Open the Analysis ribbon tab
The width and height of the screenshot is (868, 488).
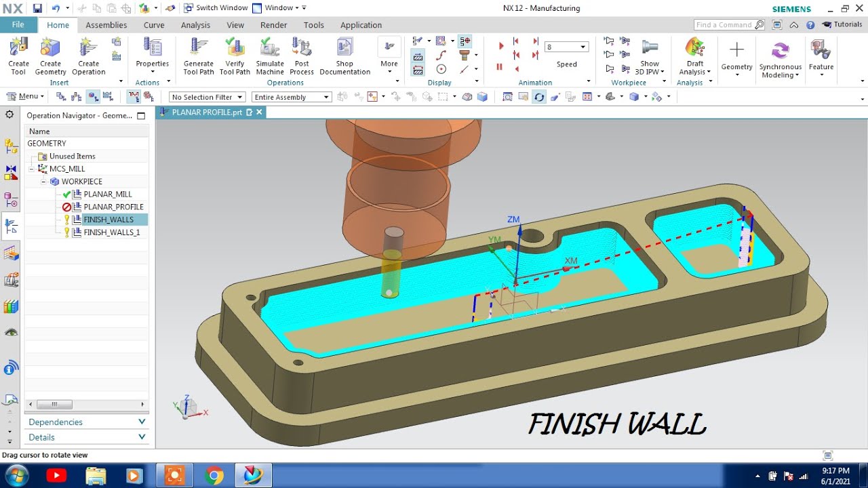tap(195, 25)
